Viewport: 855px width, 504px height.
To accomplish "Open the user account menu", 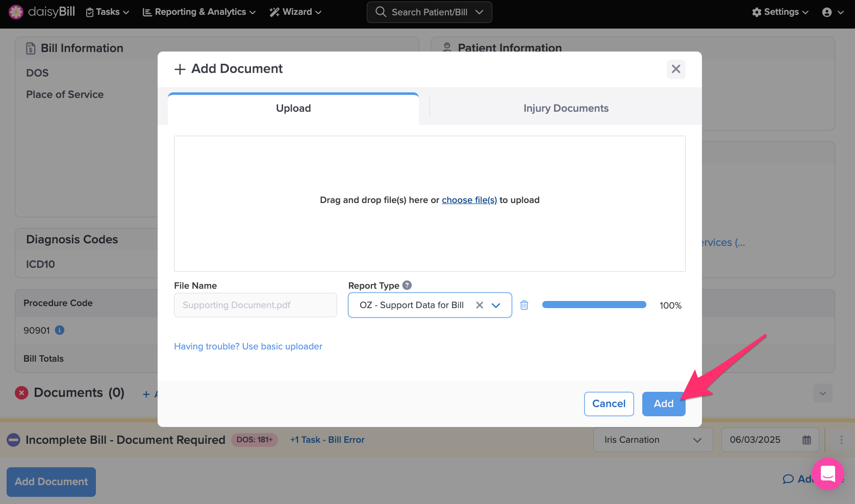I will pyautogui.click(x=832, y=12).
